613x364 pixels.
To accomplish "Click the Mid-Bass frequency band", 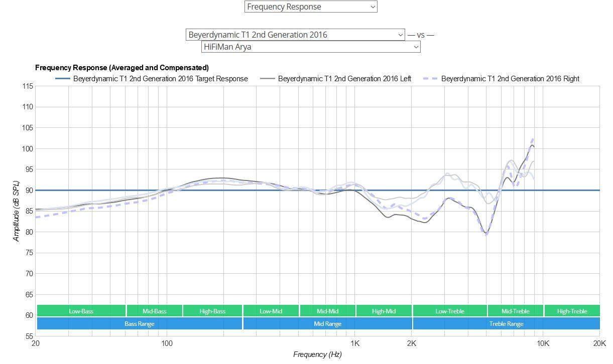I will (154, 311).
